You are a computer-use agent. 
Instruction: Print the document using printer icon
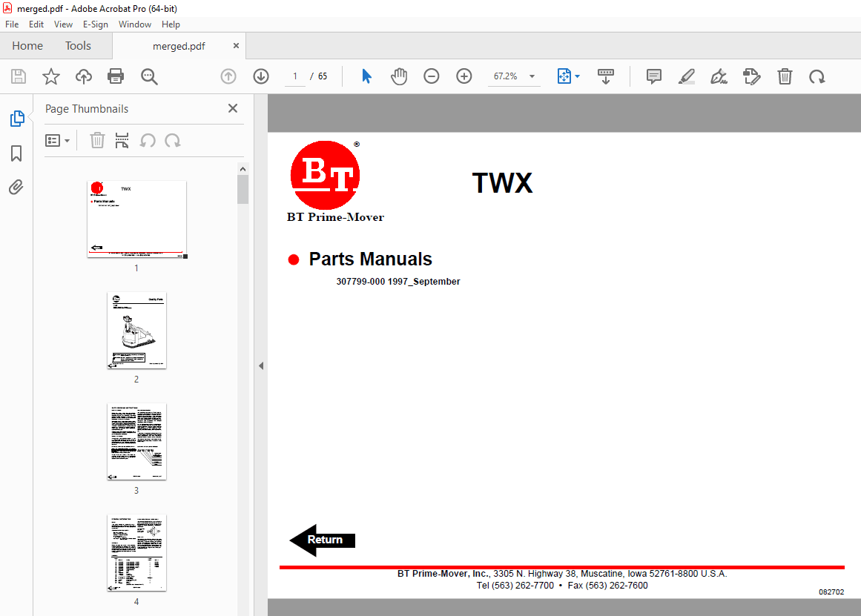tap(115, 76)
